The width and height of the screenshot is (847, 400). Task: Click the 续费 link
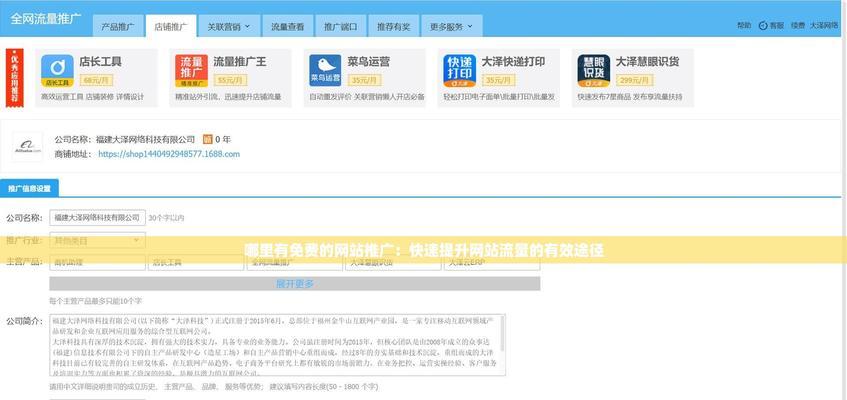pyautogui.click(x=798, y=25)
